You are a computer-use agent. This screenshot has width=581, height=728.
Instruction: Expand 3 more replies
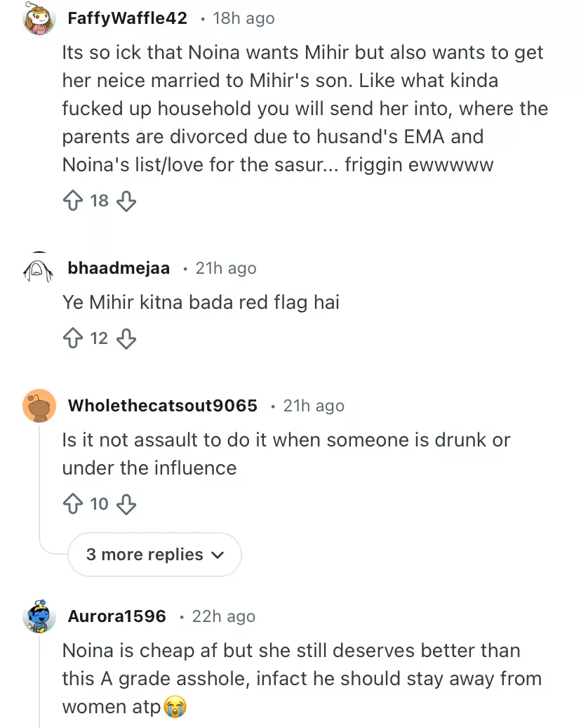[146, 555]
